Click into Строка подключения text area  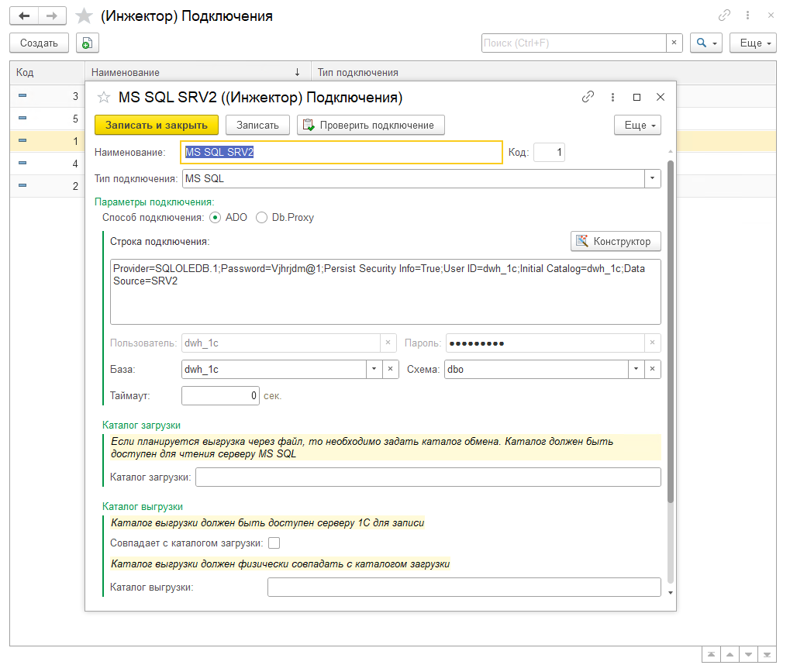385,291
